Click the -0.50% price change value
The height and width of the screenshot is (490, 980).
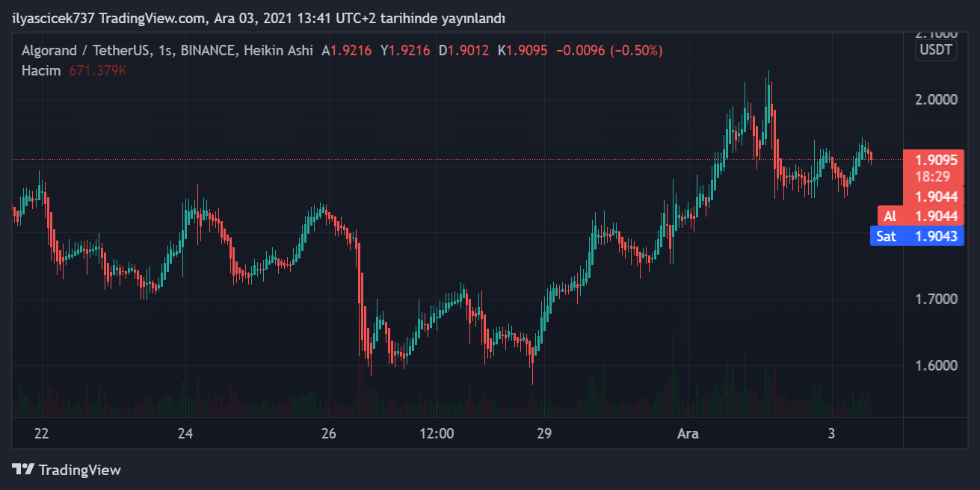coord(636,51)
